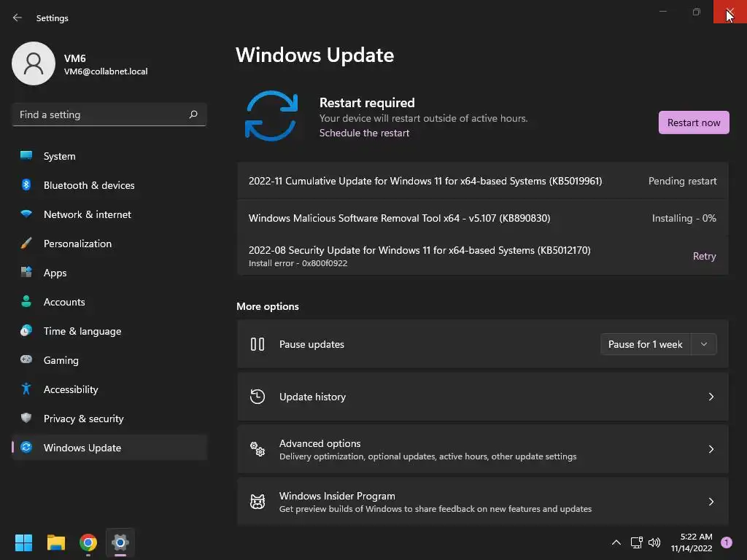Viewport: 747px width, 560px height.
Task: Click the Advanced options gears icon
Action: pyautogui.click(x=258, y=449)
